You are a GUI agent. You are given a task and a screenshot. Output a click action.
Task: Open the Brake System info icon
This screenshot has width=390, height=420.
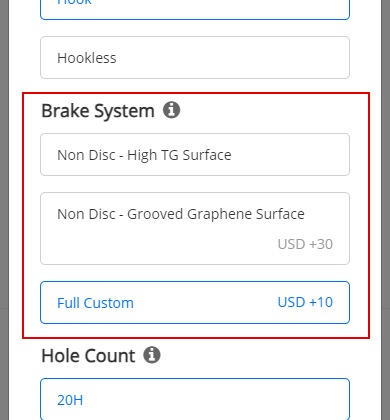171,110
